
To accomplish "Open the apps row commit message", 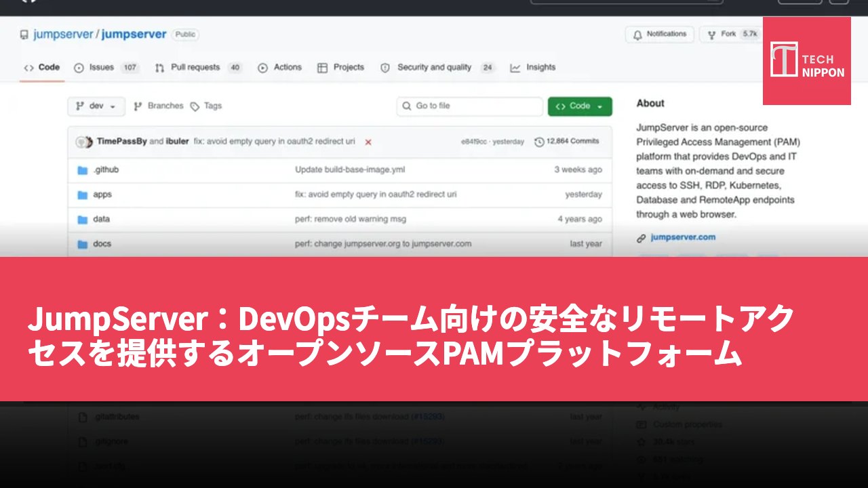I will point(376,195).
